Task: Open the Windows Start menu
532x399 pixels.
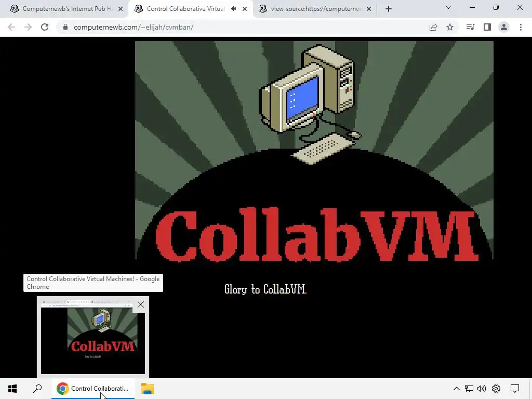Action: click(12, 389)
